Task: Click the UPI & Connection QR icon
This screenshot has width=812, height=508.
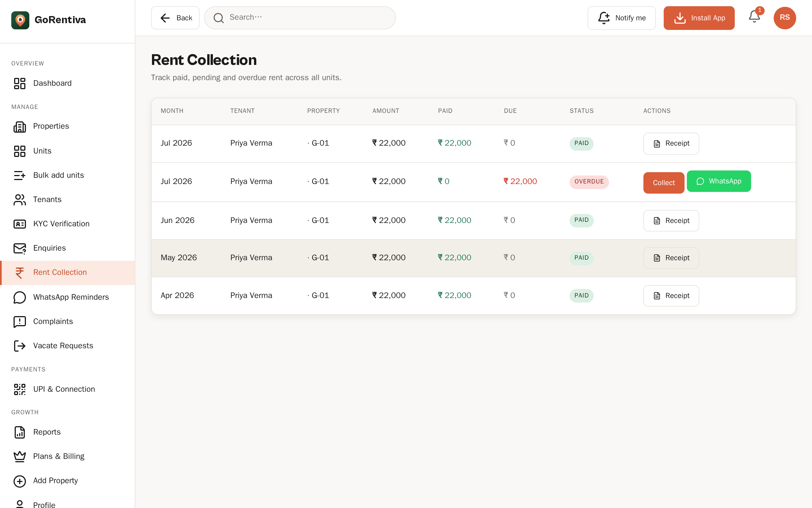Action: tap(19, 389)
